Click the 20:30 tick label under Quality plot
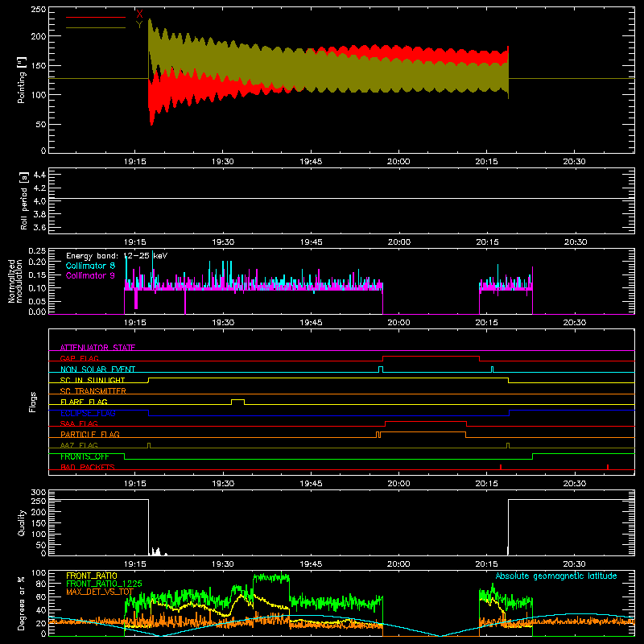Screen dimensions: 644x644 [575, 564]
